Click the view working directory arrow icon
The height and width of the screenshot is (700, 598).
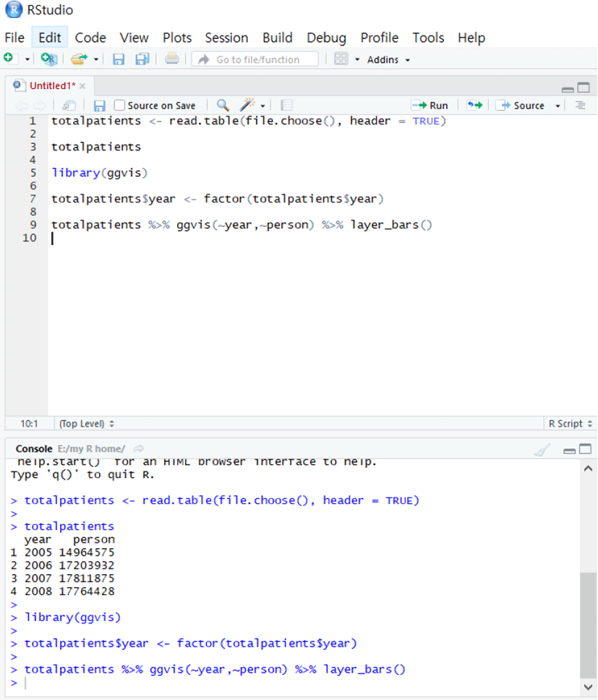tap(139, 448)
